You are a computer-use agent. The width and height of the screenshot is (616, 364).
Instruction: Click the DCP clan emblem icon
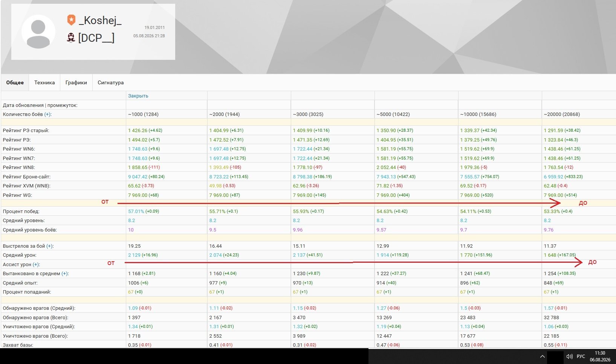click(71, 38)
